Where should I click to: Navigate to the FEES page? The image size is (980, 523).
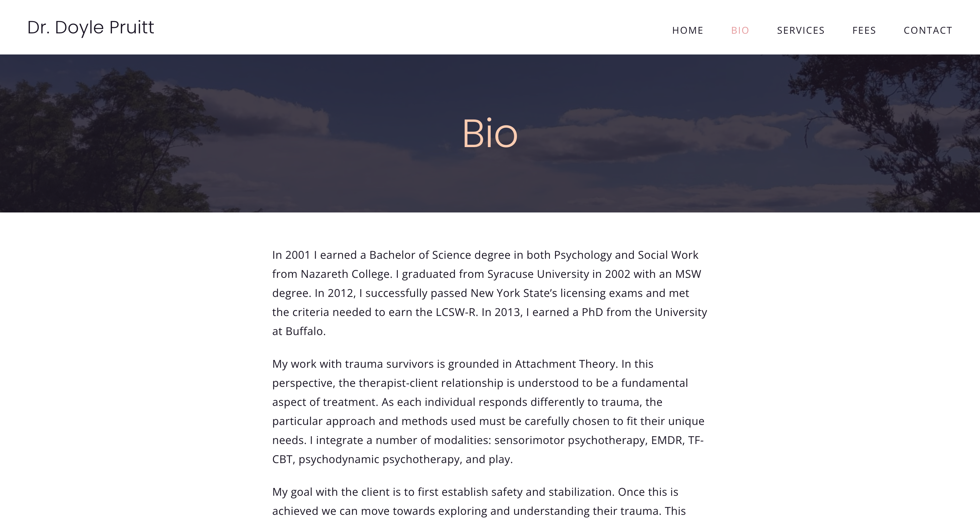(x=864, y=30)
